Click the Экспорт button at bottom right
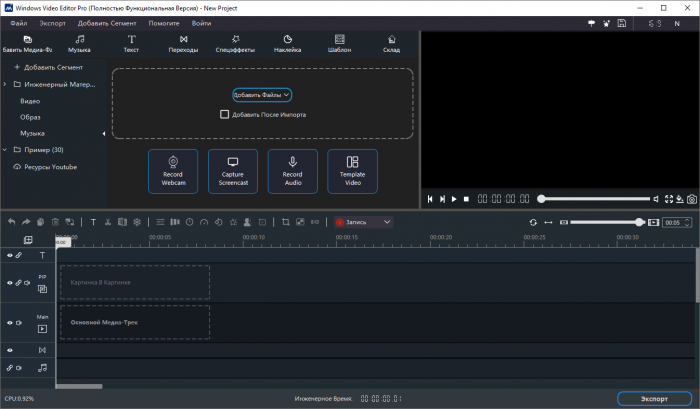Viewport: 700px width, 409px height. 655,398
